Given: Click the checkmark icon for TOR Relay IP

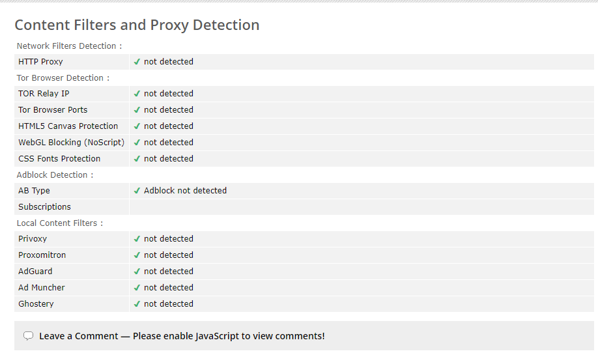Looking at the screenshot, I should [x=137, y=94].
